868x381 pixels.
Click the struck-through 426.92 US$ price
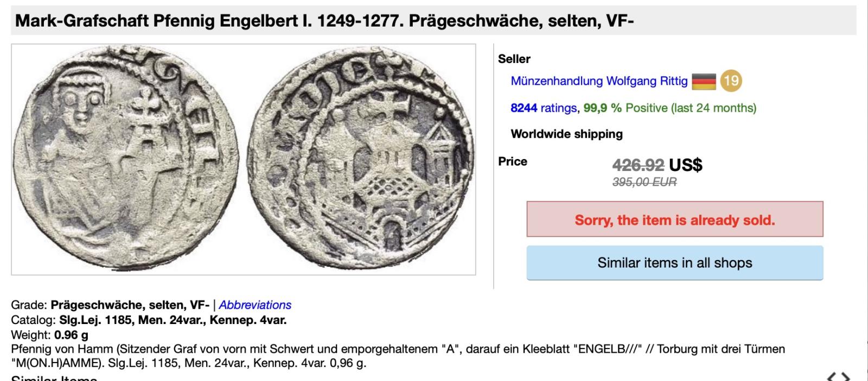pyautogui.click(x=658, y=164)
